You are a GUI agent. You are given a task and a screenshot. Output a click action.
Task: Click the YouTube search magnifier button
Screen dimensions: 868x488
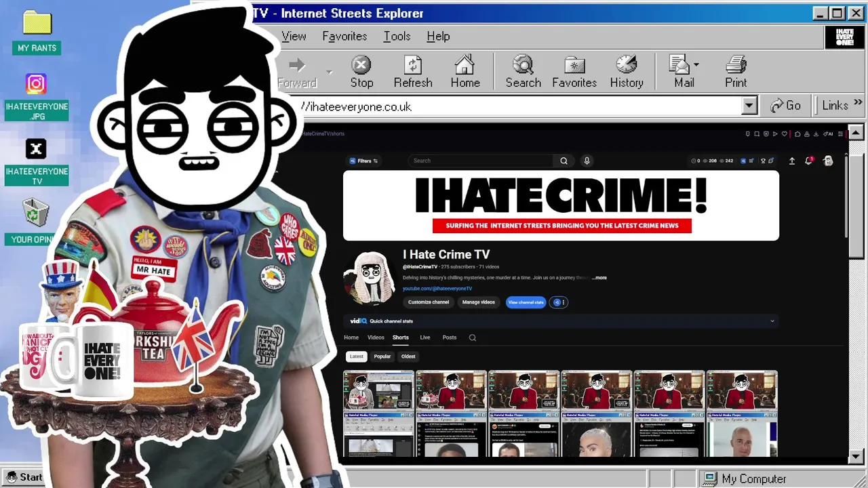pyautogui.click(x=564, y=161)
